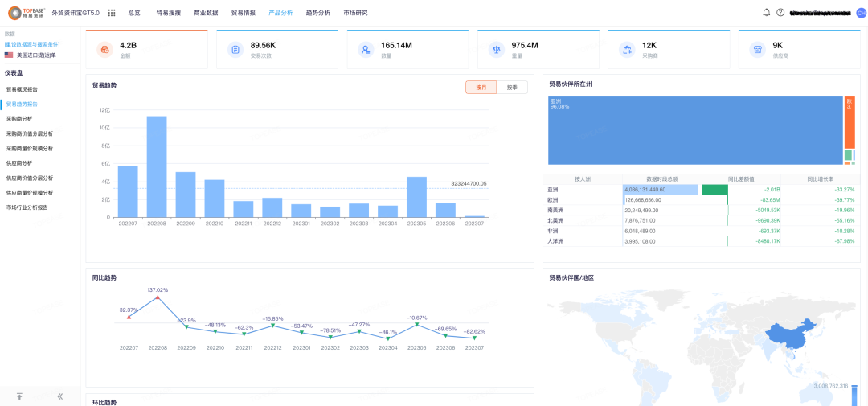
Task: Click the US flag next to 美国进口提(运)单
Action: pyautogui.click(x=9, y=55)
